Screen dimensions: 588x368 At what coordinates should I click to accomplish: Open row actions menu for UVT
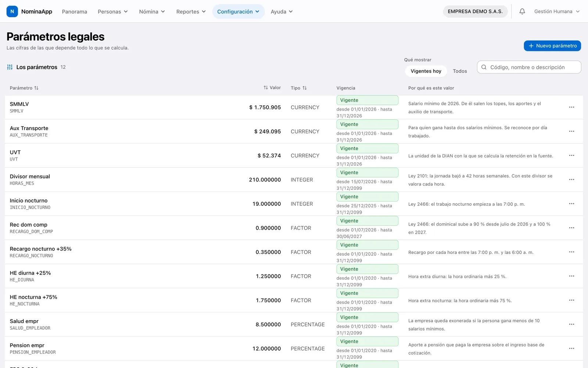coord(571,155)
